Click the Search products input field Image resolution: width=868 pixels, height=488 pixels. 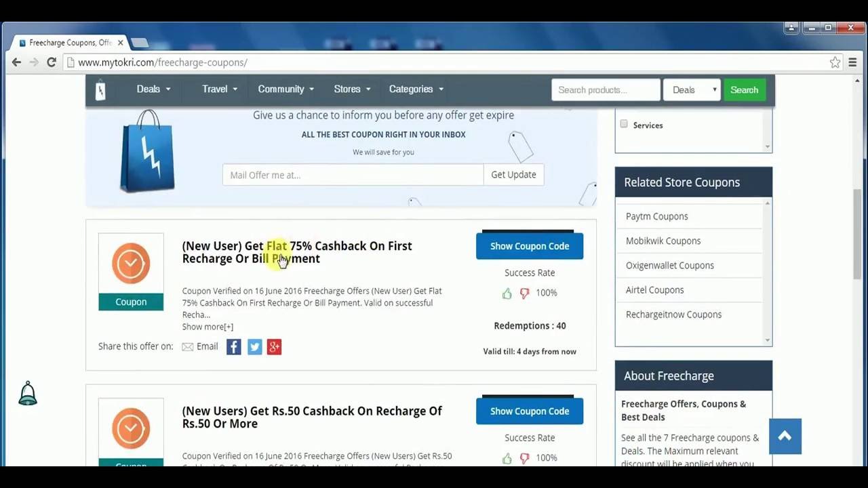(606, 90)
